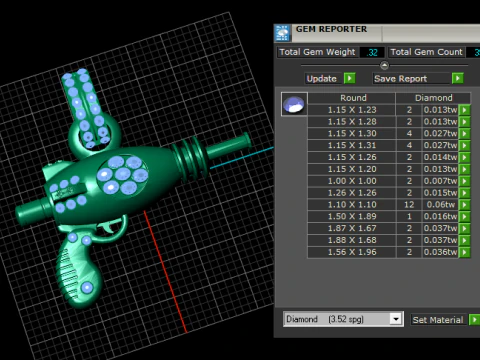This screenshot has height=360, width=480.
Task: Click the Total Gem Weight value field
Action: [372, 52]
